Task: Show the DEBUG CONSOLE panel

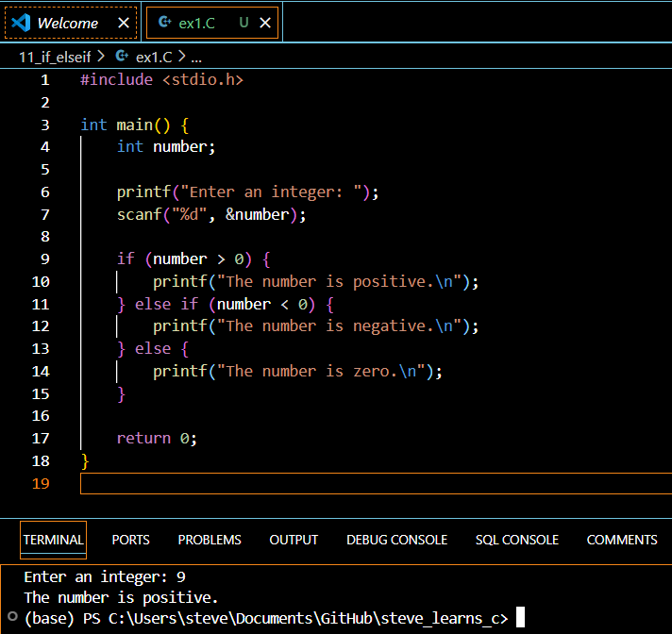Action: pyautogui.click(x=396, y=540)
